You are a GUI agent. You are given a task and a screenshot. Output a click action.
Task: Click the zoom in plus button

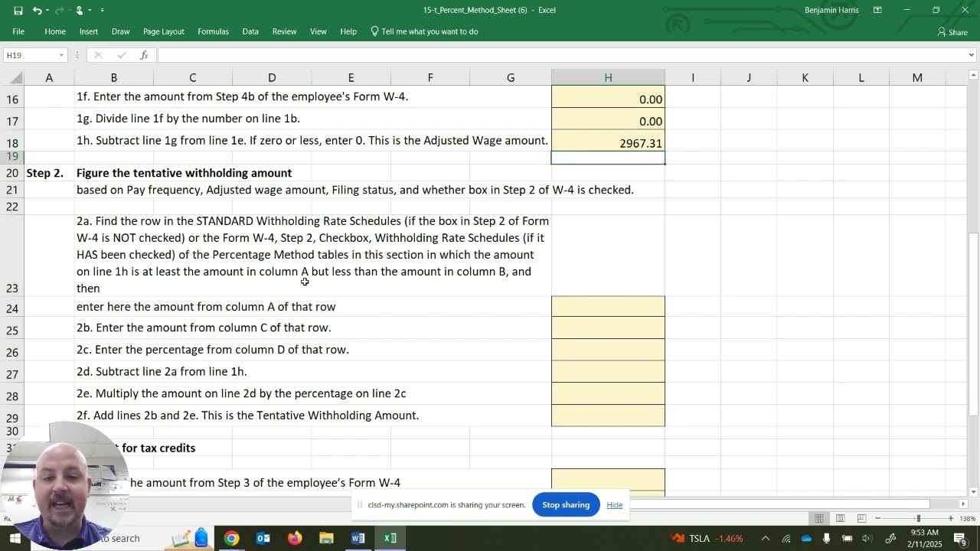951,519
